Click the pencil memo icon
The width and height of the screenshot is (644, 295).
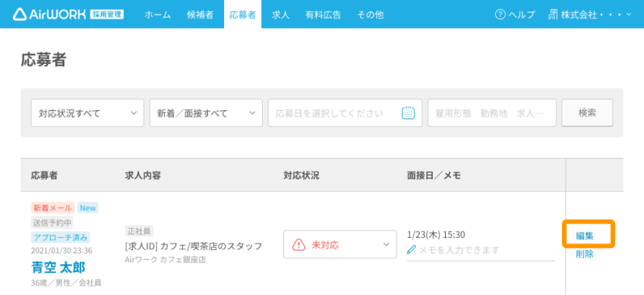pos(412,249)
